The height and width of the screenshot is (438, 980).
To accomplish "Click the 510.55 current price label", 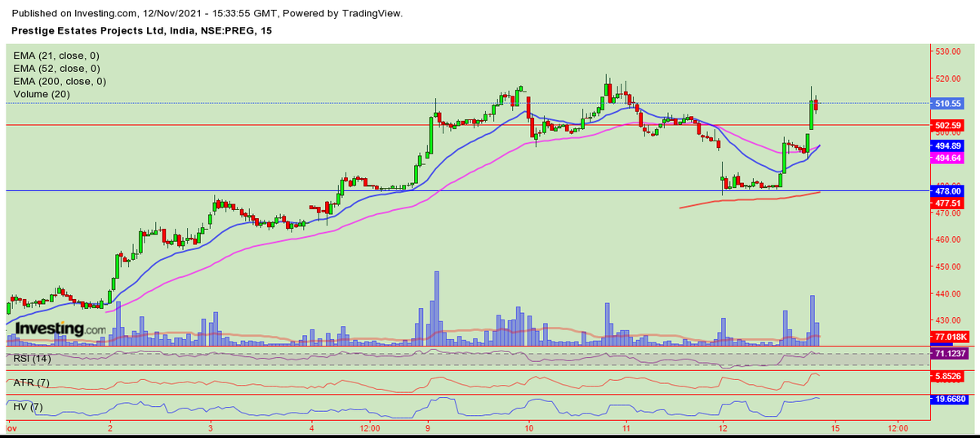I will pyautogui.click(x=947, y=104).
